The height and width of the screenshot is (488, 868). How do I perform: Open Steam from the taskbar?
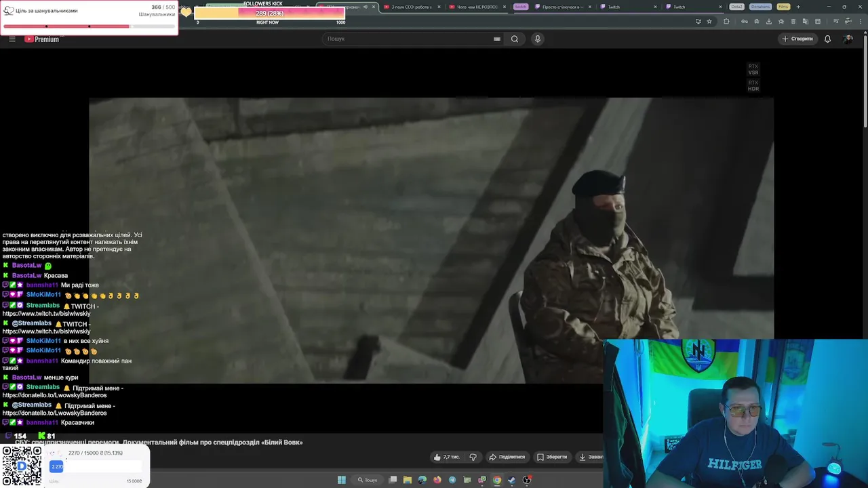pos(512,480)
